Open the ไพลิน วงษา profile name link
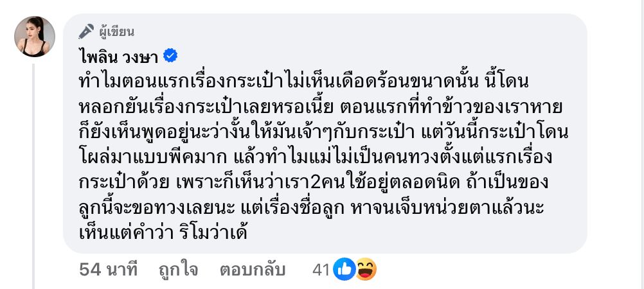644x289 pixels. (118, 57)
